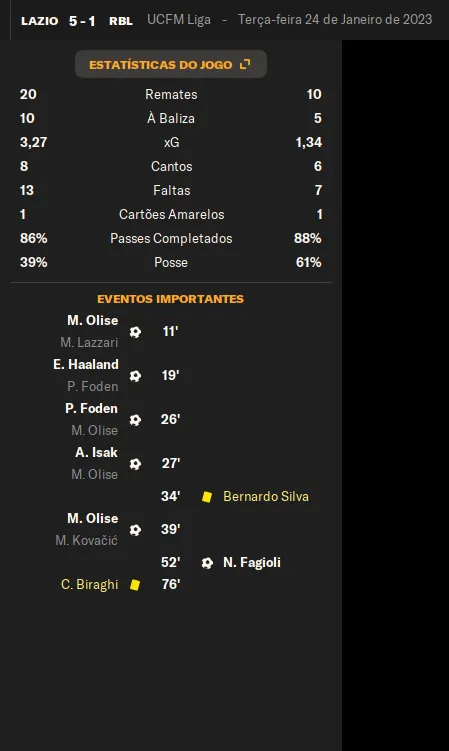
Task: Open A. Isak player link
Action: pos(96,453)
